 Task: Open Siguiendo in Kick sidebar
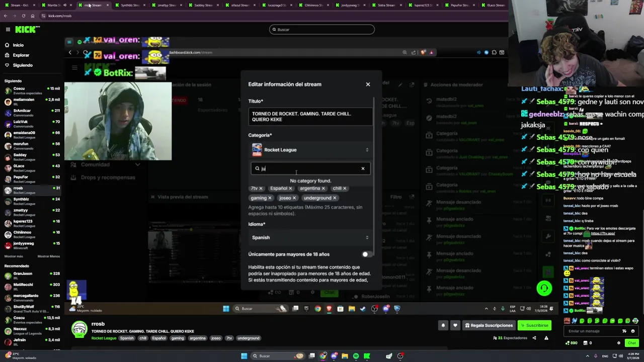[22, 65]
